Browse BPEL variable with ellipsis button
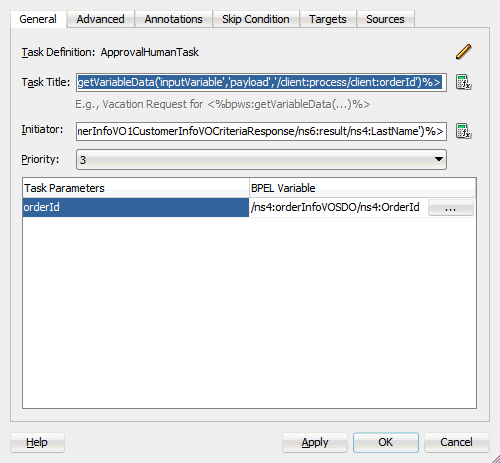 coord(451,208)
